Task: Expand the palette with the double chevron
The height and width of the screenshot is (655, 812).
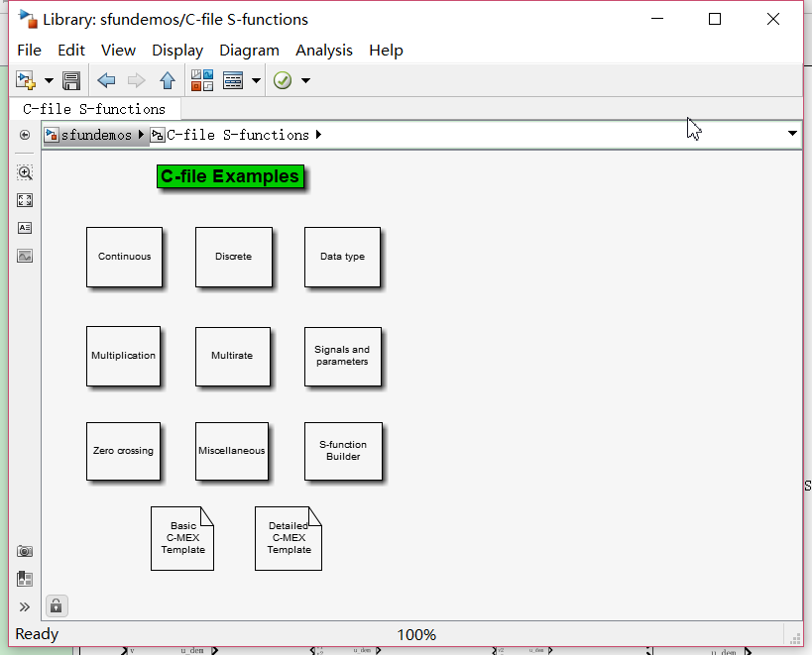Action: tap(25, 606)
